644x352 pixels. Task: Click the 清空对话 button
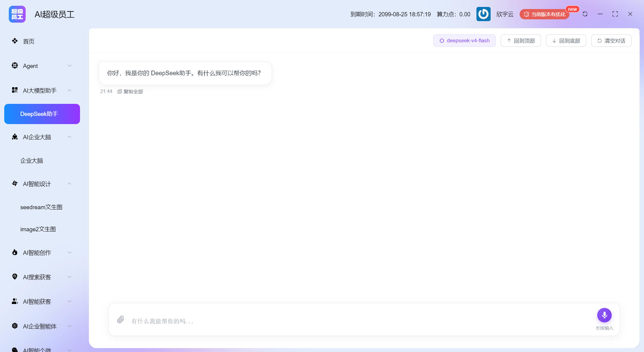611,41
